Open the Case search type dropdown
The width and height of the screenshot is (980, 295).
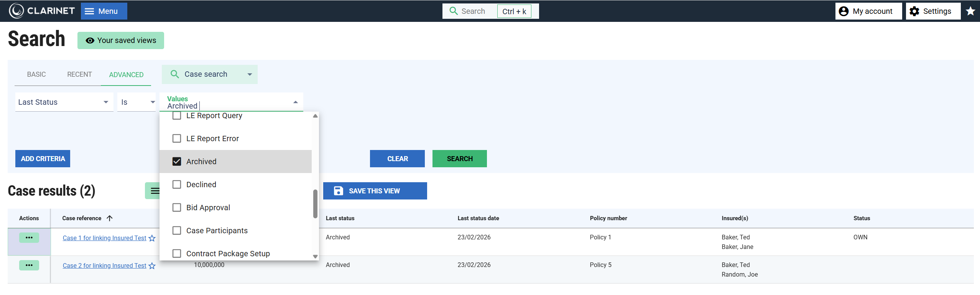coord(250,74)
